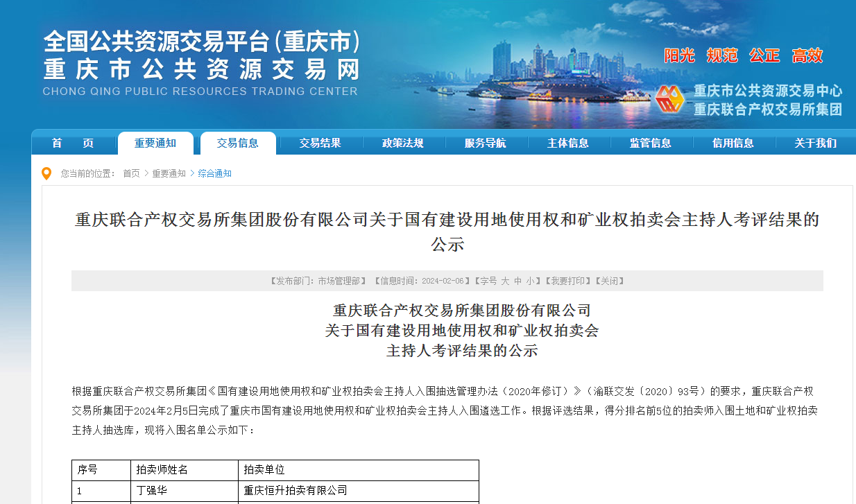
Task: Click the orange location pin icon
Action: (x=46, y=173)
